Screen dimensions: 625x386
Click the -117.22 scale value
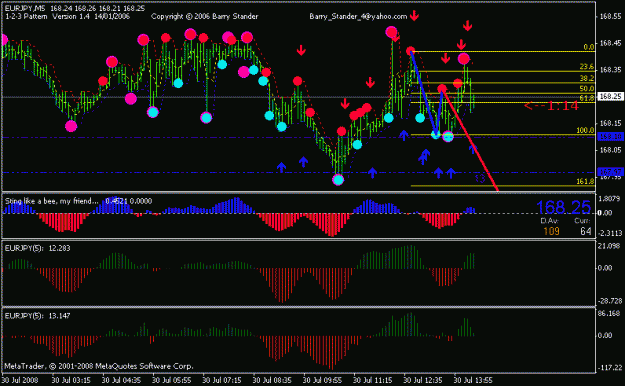(609, 368)
